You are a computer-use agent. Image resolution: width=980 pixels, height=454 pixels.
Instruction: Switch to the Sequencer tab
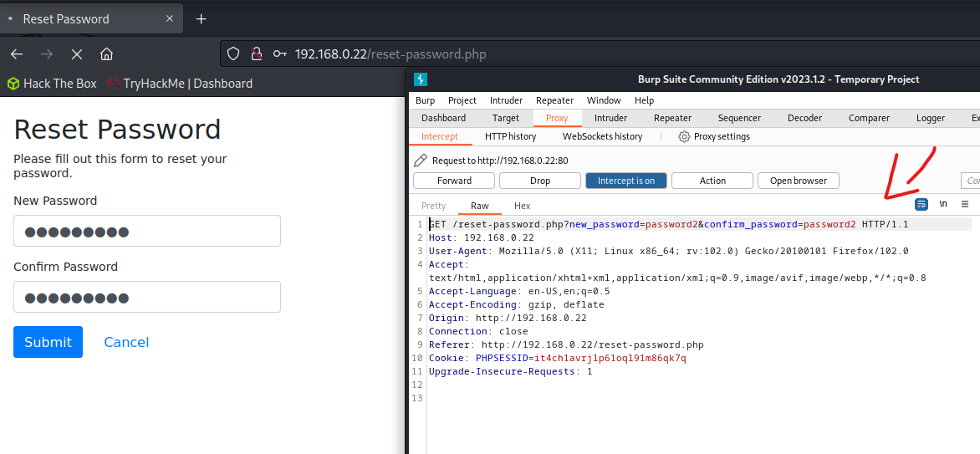(x=739, y=118)
